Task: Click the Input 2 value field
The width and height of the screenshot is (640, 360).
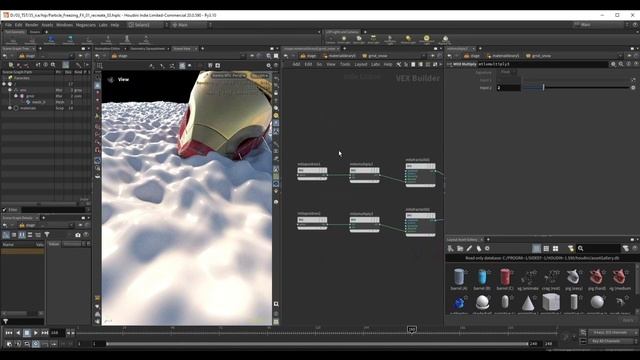Action: click(508, 87)
